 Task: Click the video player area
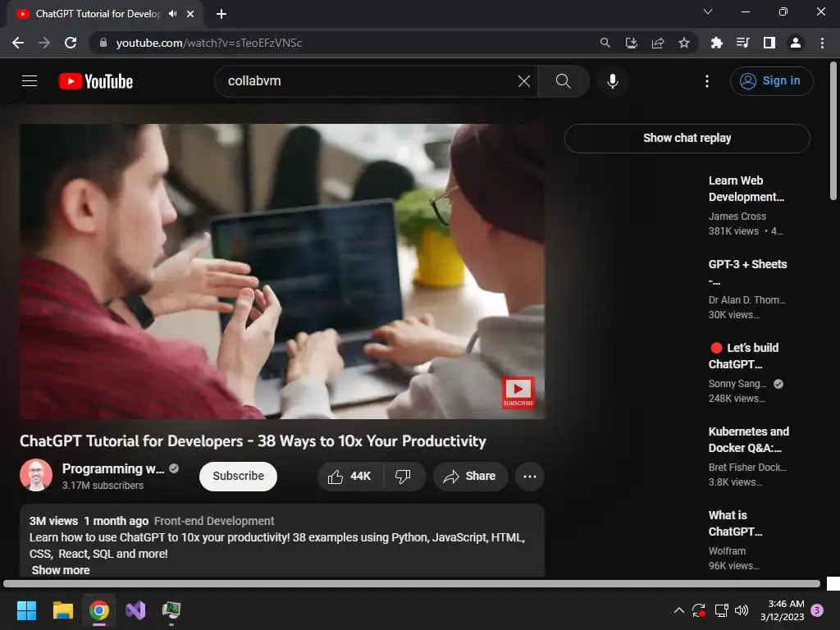coord(282,271)
